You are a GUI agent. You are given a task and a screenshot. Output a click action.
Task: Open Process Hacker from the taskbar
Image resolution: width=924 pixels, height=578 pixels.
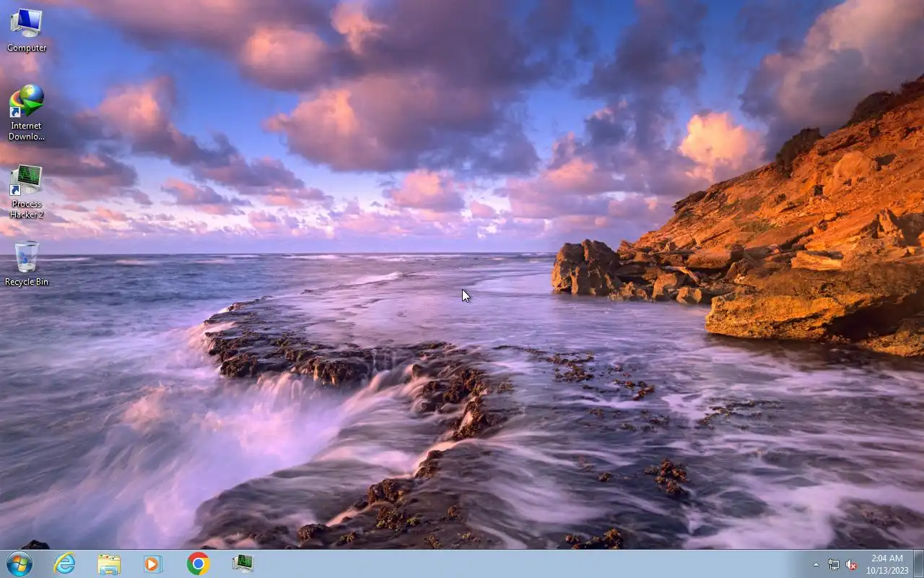point(243,564)
